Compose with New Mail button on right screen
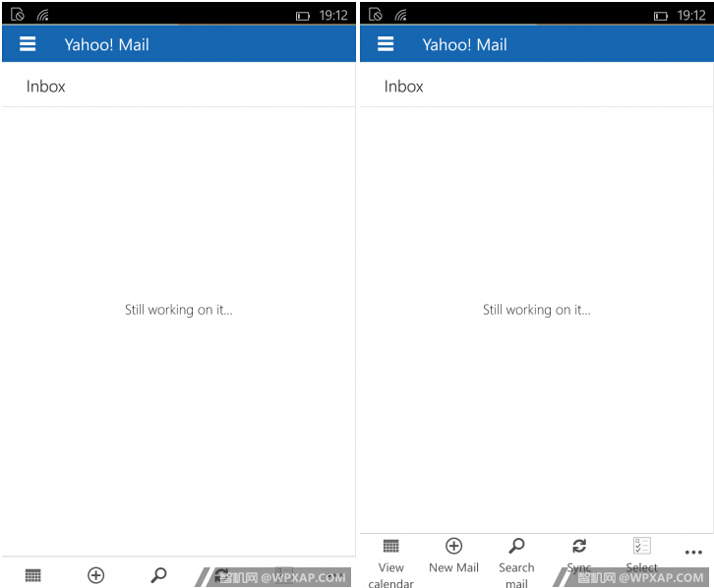 [453, 556]
